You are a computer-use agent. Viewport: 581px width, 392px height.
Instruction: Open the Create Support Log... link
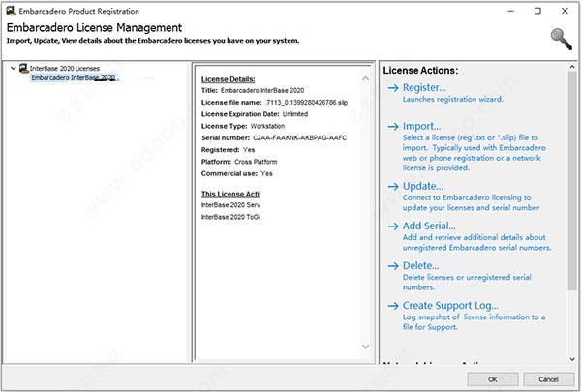click(x=450, y=305)
